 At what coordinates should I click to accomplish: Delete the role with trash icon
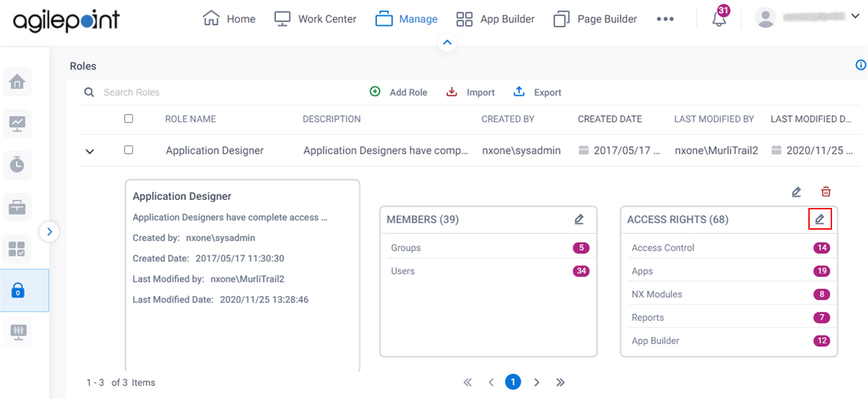click(x=825, y=192)
